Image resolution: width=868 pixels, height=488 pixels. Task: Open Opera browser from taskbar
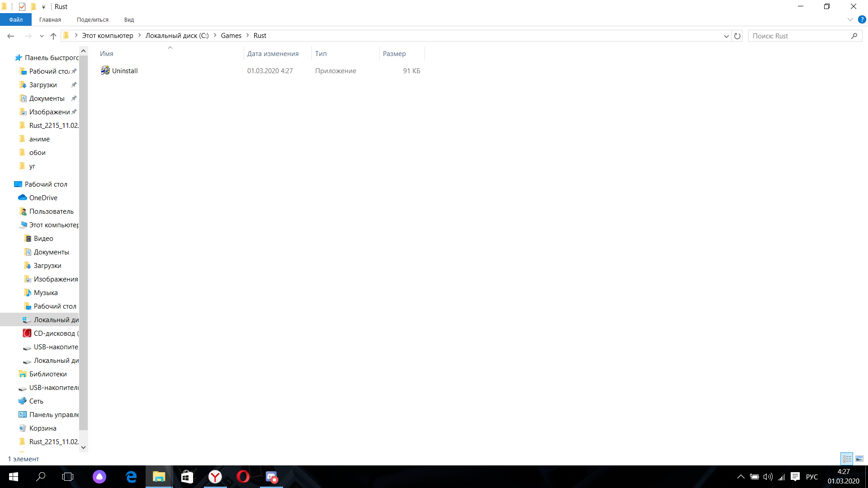click(x=243, y=477)
